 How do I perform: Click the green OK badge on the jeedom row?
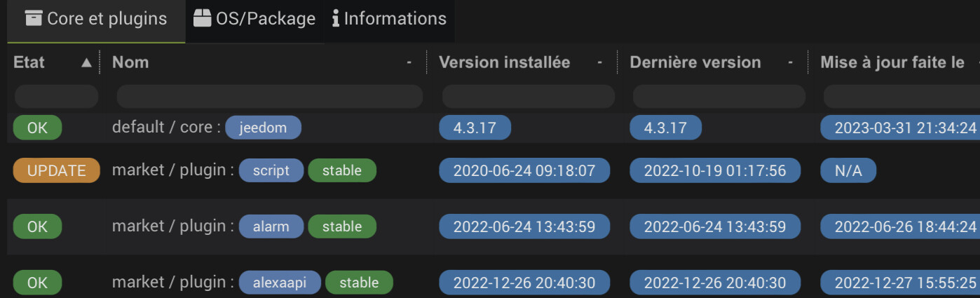(x=37, y=128)
